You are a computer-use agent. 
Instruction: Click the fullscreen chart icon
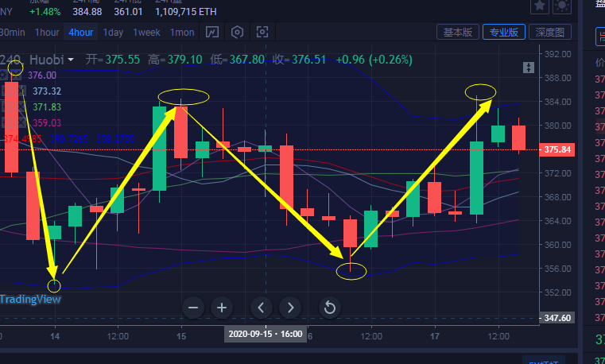click(262, 33)
